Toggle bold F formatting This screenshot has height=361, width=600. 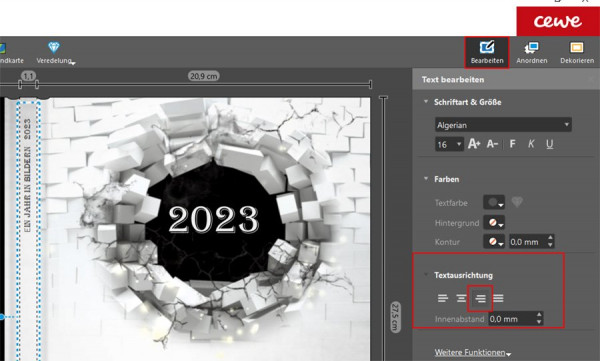[512, 144]
